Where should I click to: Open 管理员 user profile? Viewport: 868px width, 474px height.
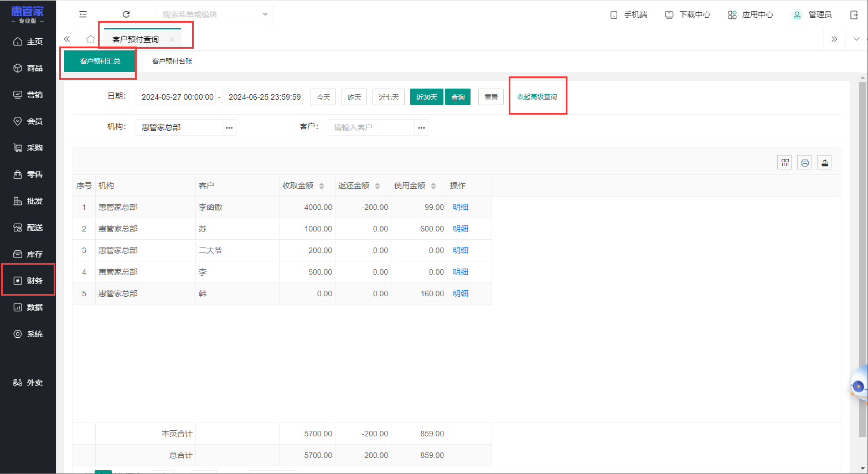812,14
